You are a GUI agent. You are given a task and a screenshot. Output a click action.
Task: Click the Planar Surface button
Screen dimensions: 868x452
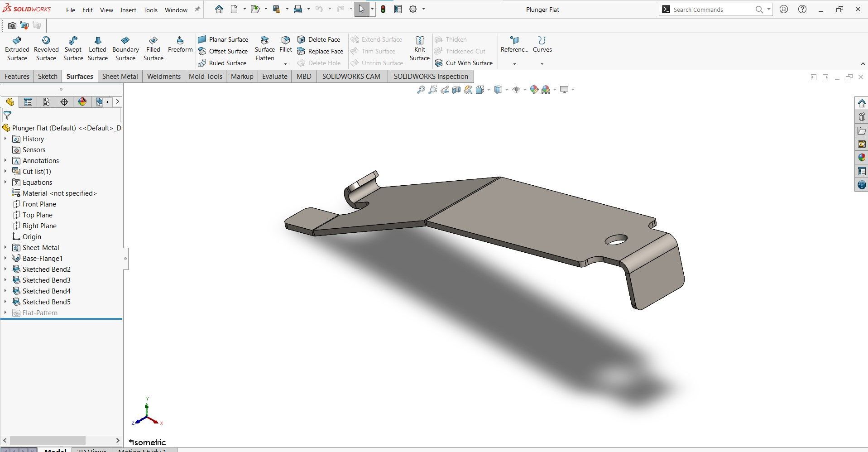[223, 39]
